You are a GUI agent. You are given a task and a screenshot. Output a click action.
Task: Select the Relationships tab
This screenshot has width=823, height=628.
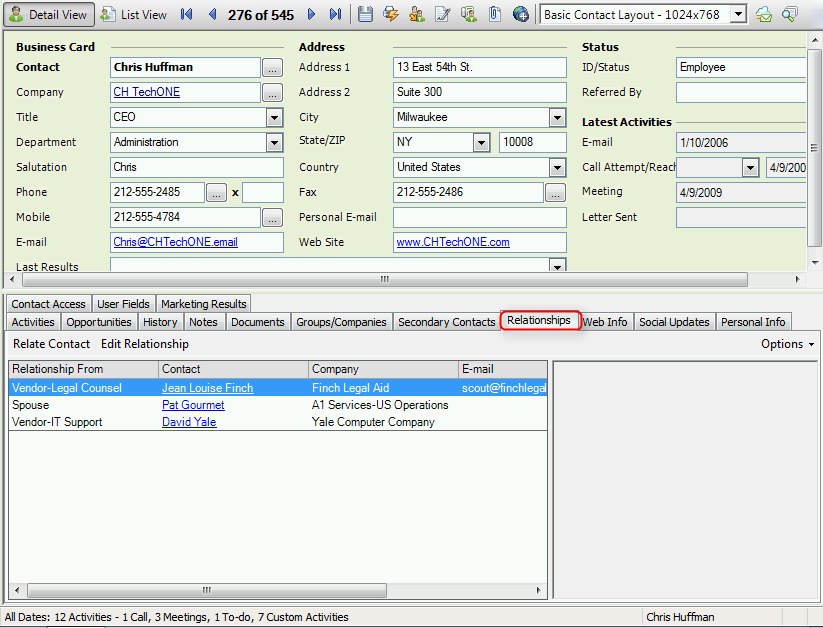pyautogui.click(x=539, y=320)
